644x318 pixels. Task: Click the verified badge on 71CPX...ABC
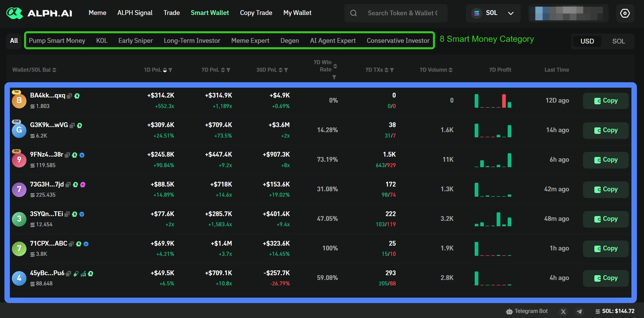click(x=86, y=244)
